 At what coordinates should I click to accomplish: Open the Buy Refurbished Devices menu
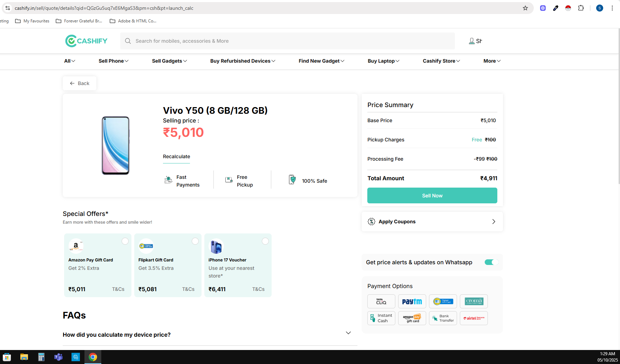coord(243,61)
